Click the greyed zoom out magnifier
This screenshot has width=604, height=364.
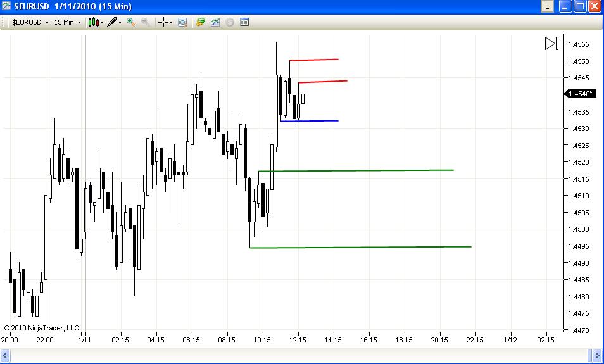click(145, 22)
